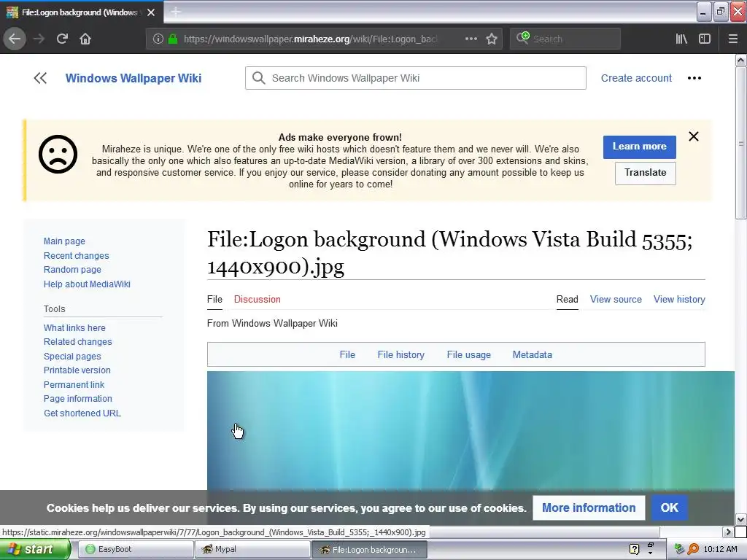Open the Logon background image preview
The height and width of the screenshot is (560, 747).
pyautogui.click(x=471, y=430)
